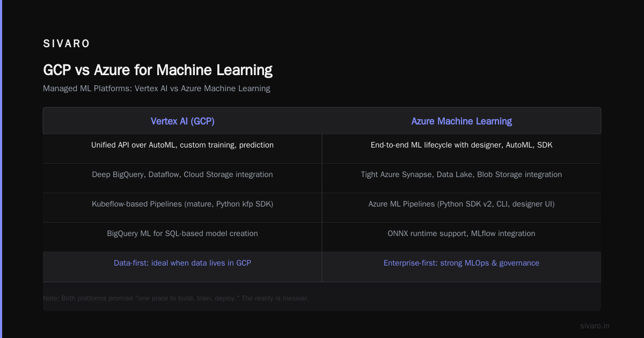The image size is (644, 338).
Task: Click the Data-first summary text
Action: coord(182,263)
